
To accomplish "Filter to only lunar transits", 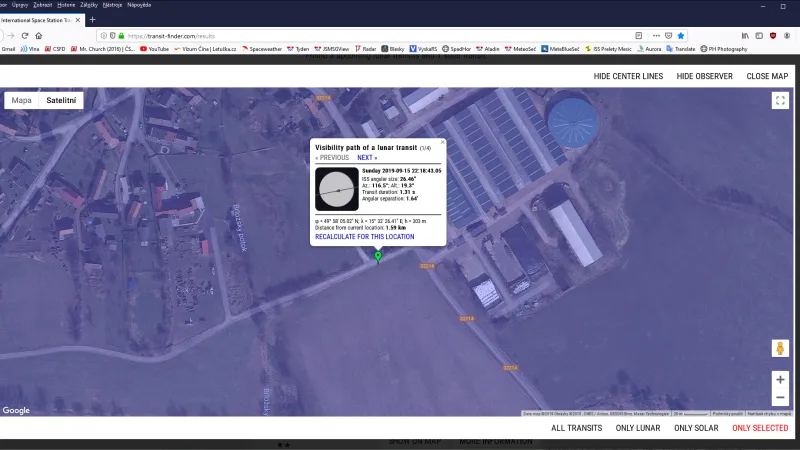I will tap(639, 428).
